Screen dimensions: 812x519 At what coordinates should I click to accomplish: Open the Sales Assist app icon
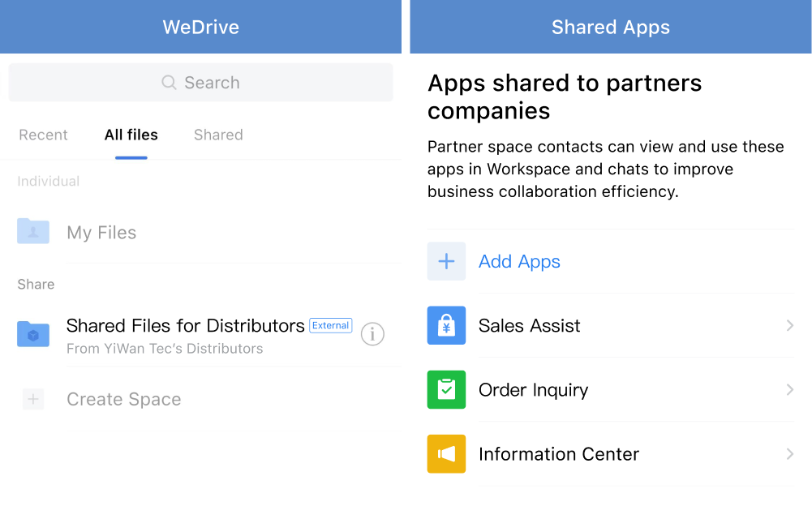(446, 325)
